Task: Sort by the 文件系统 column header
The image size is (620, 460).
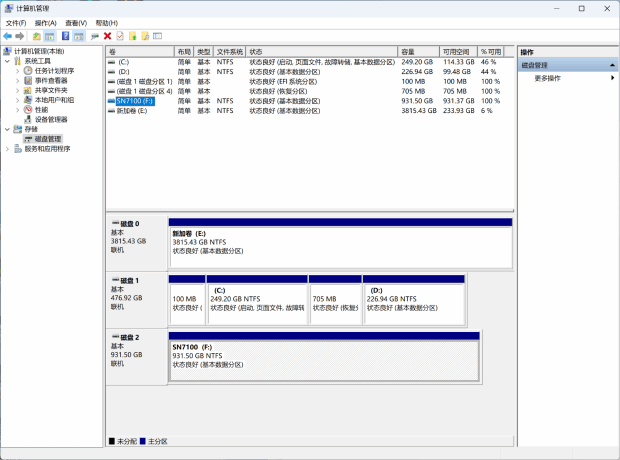Action: (x=229, y=52)
